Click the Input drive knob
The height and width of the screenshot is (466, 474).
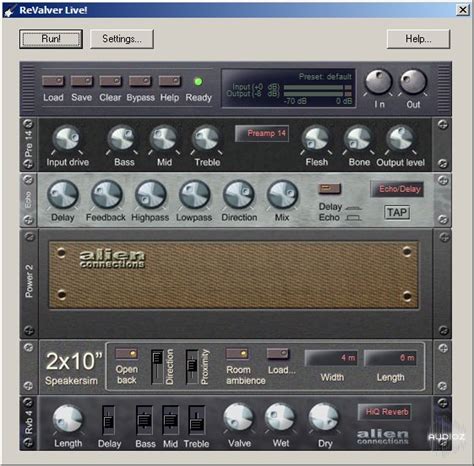click(x=67, y=138)
